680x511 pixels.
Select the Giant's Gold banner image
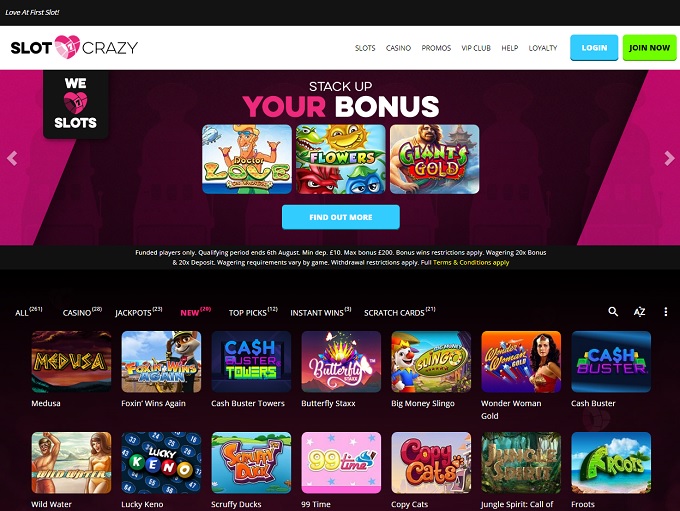[x=435, y=159]
